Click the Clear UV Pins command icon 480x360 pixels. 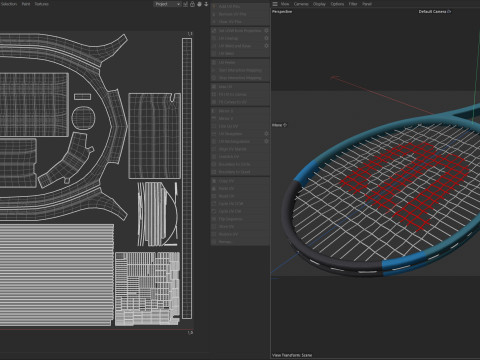pyautogui.click(x=214, y=22)
